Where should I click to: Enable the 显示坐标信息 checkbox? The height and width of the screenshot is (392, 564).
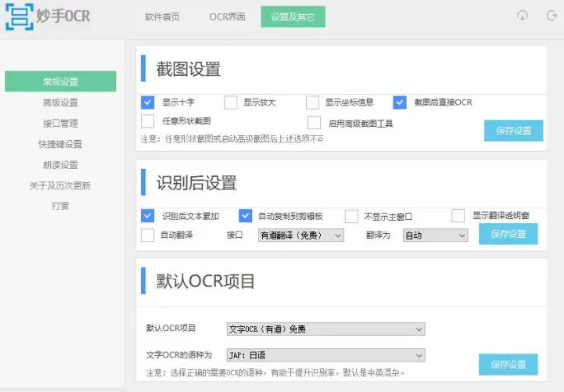point(313,102)
